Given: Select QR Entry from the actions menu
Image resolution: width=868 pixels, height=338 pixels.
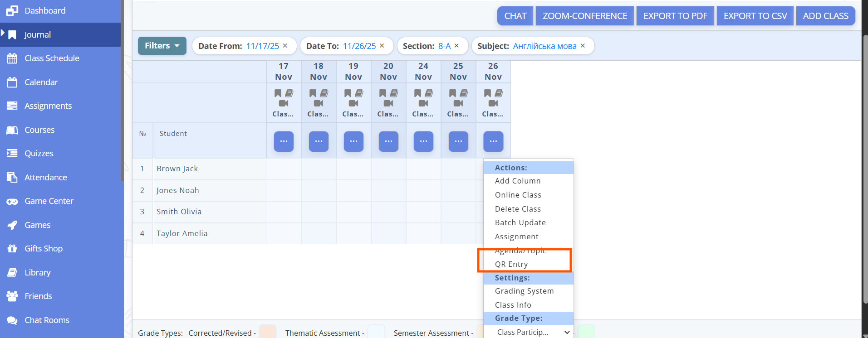Looking at the screenshot, I should point(511,264).
